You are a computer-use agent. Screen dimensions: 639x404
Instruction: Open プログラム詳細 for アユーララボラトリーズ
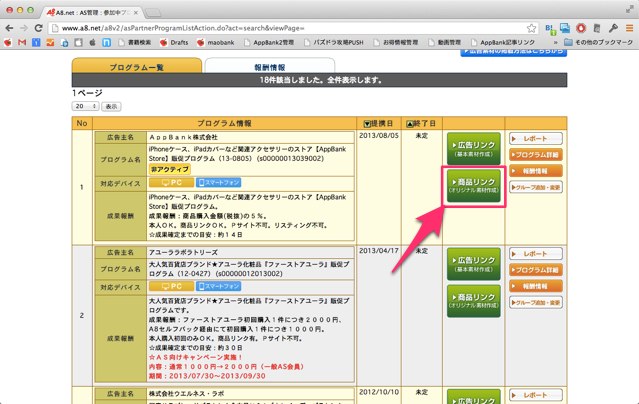point(535,270)
